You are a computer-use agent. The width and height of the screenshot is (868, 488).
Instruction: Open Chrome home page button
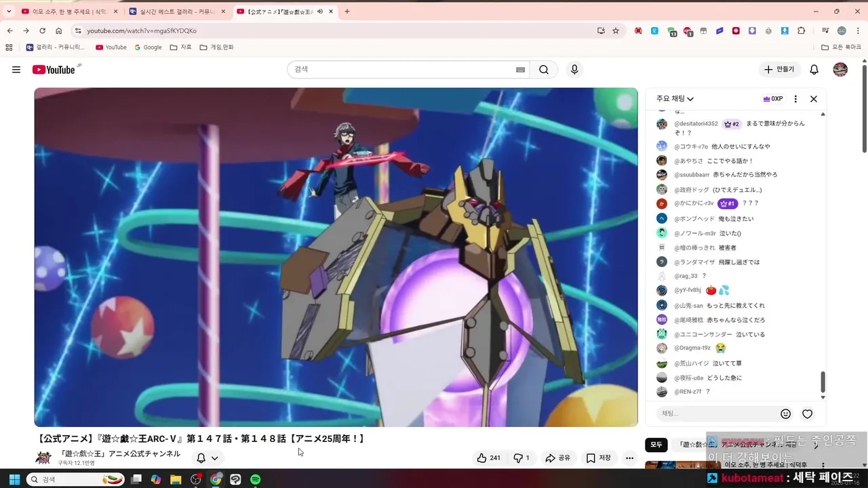point(59,30)
